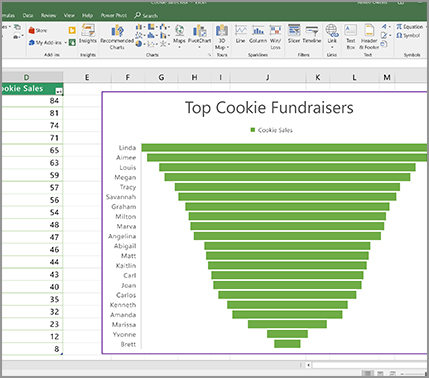Open the Header & Footer tool
429x378 pixels.
[x=369, y=37]
